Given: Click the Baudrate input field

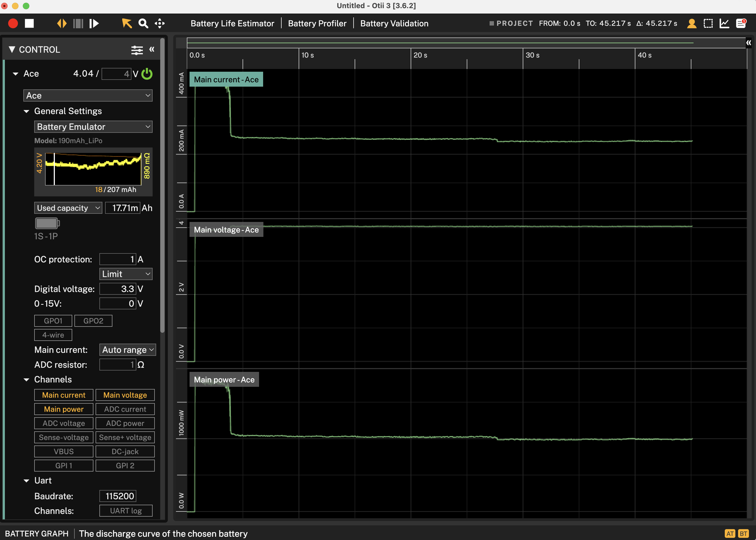Looking at the screenshot, I should tap(118, 496).
